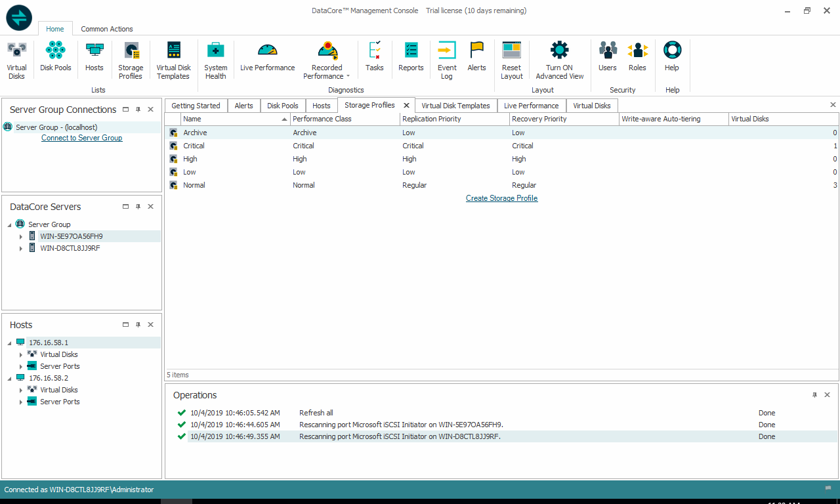Open Reports from the ribbon

[x=411, y=56]
